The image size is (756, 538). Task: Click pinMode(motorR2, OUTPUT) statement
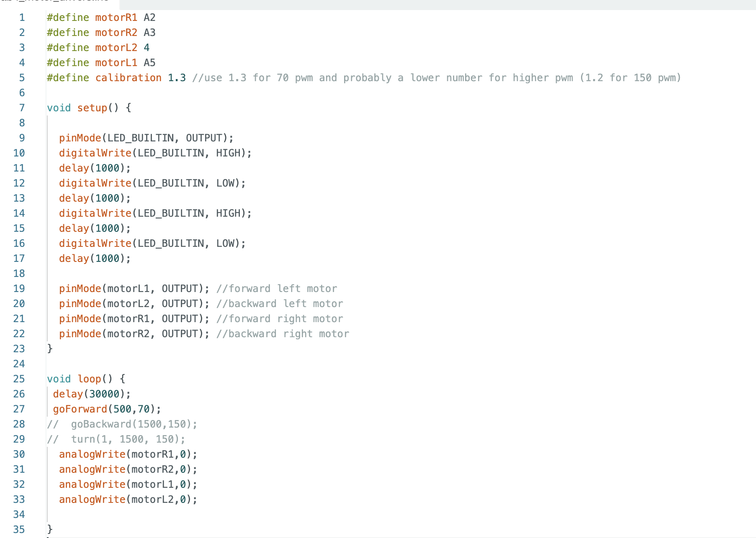tap(134, 334)
